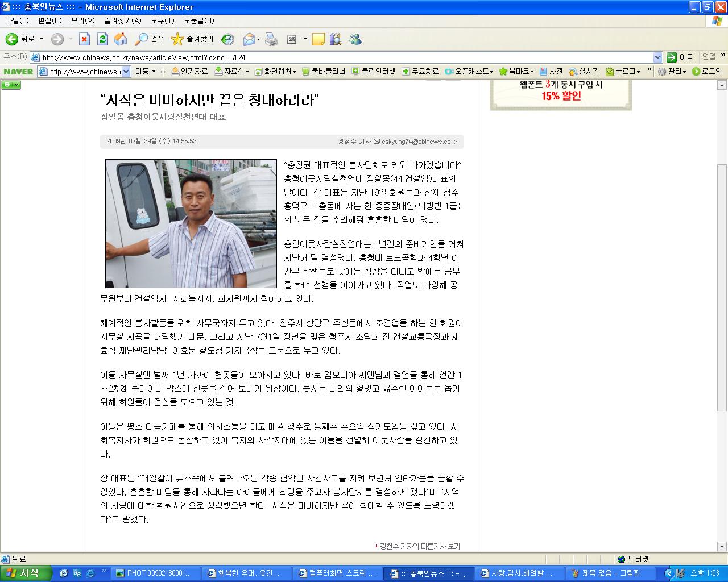This screenshot has height=582, width=728.
Task: Go to the Home page icon
Action: point(121,39)
